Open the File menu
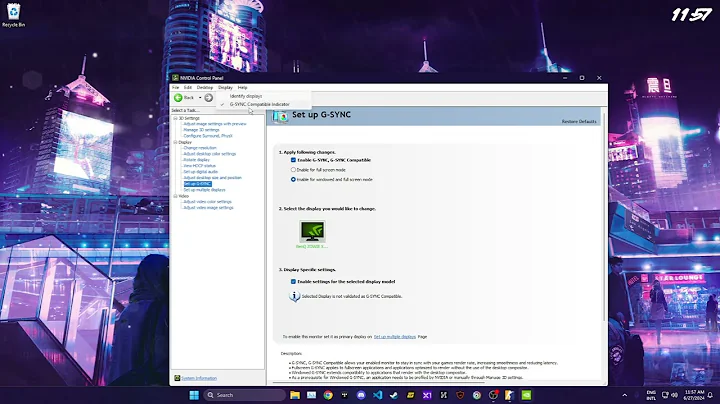This screenshot has height=404, width=720. (x=175, y=88)
